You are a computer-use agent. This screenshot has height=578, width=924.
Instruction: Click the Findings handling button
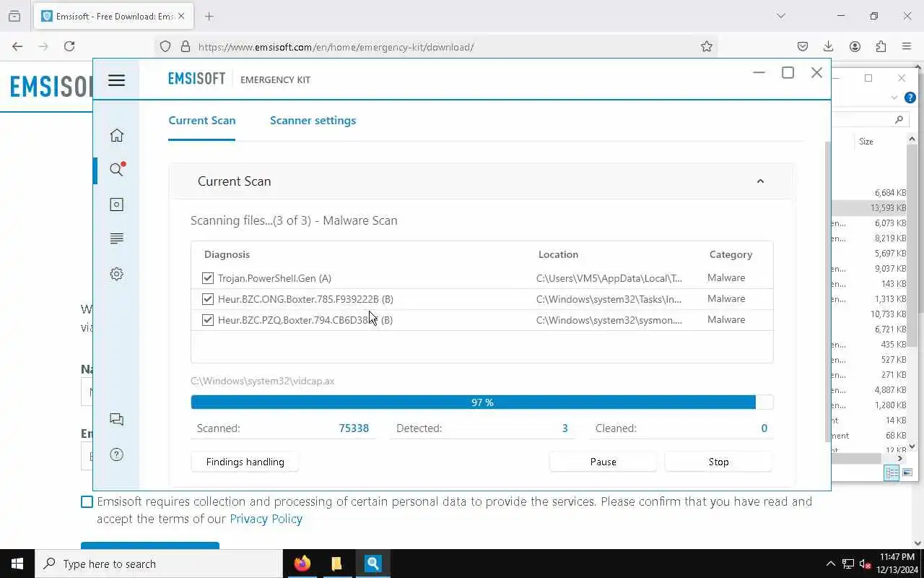(245, 462)
